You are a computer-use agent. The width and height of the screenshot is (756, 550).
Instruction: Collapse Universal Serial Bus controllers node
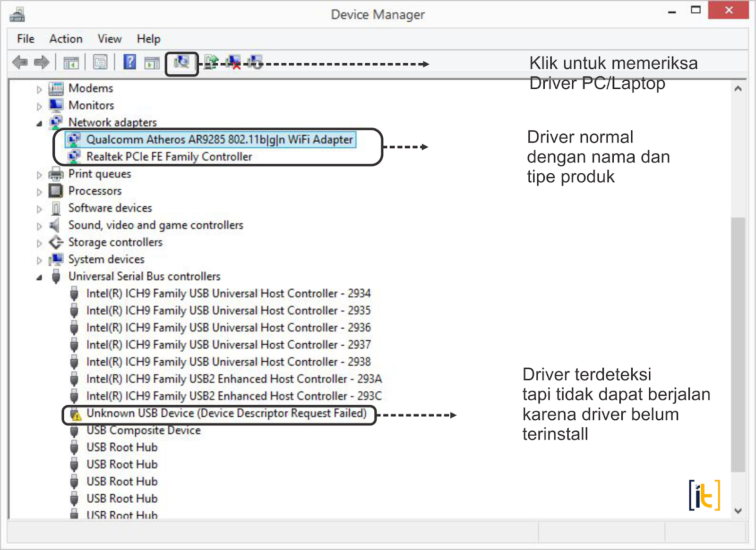pos(39,278)
